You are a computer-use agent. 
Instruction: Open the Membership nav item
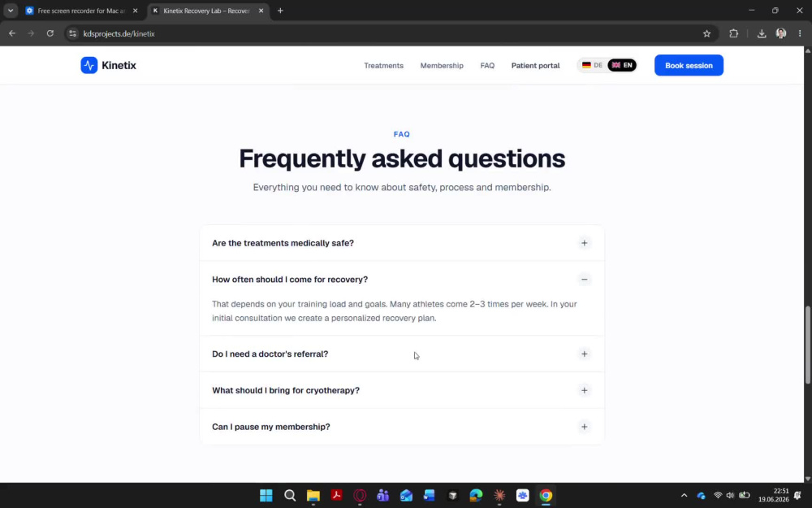click(442, 65)
